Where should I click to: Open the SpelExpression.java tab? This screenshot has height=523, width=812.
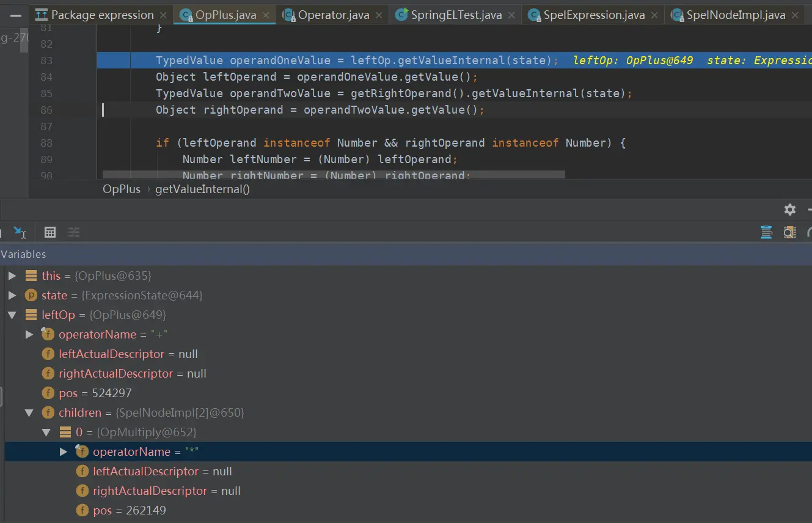pyautogui.click(x=594, y=15)
